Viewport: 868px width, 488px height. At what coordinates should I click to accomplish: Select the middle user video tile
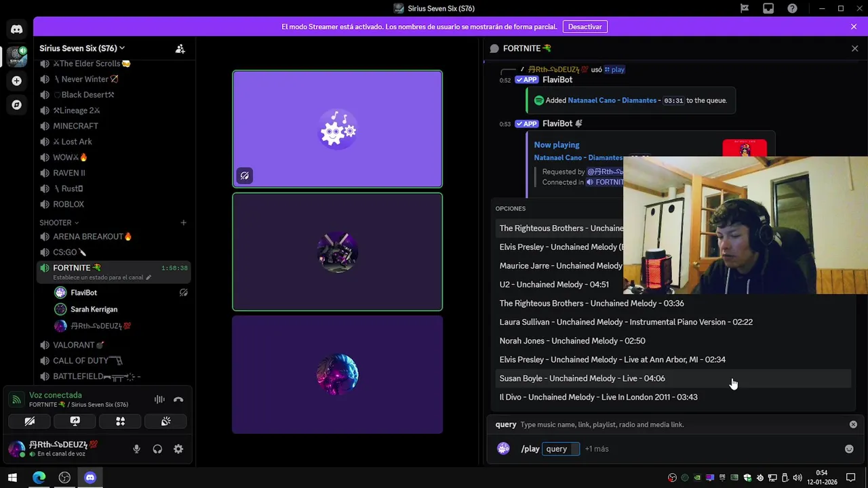tap(337, 252)
